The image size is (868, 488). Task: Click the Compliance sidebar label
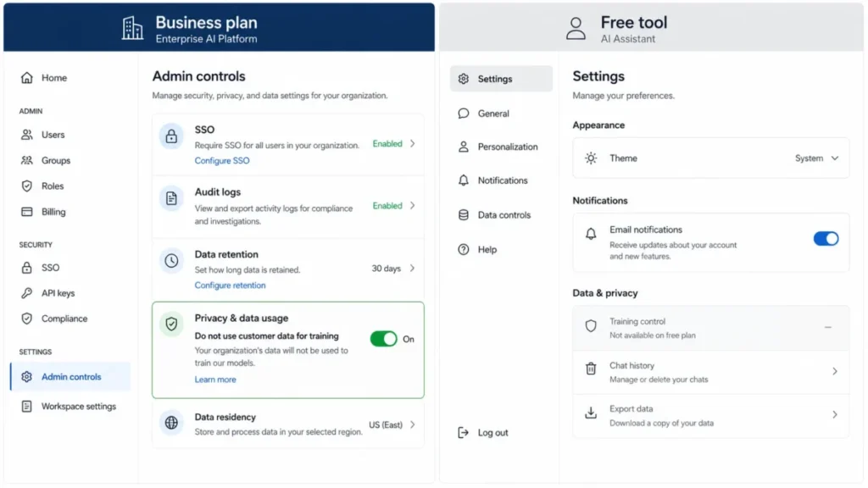click(64, 319)
